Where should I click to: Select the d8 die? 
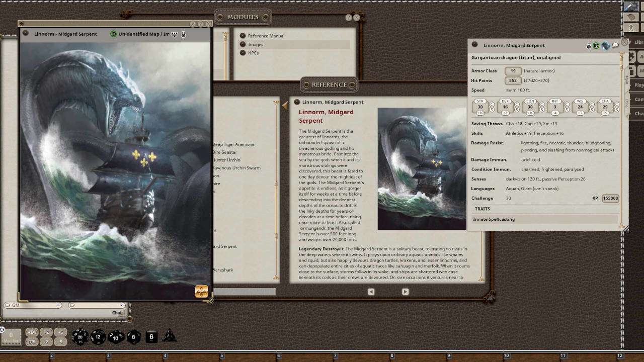133,337
